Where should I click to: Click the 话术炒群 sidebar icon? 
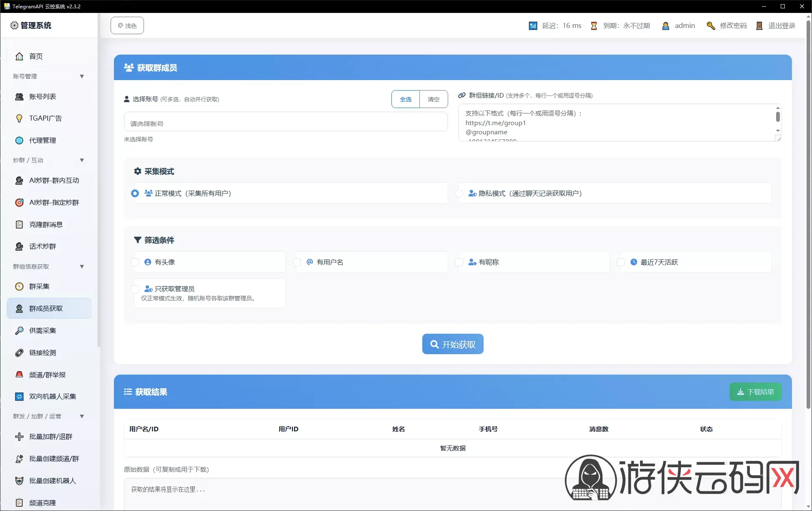pyautogui.click(x=19, y=247)
